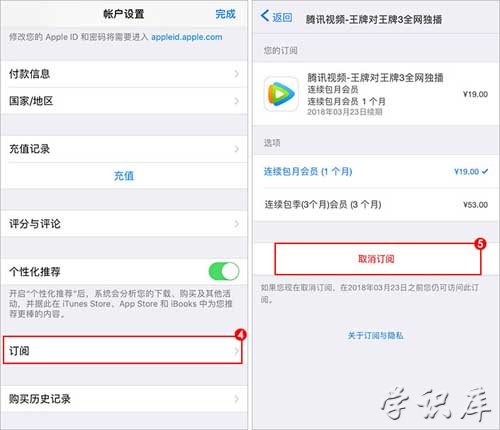Click the checkmark beside ¥19.00 monthly plan
The height and width of the screenshot is (430, 500).
(x=485, y=171)
